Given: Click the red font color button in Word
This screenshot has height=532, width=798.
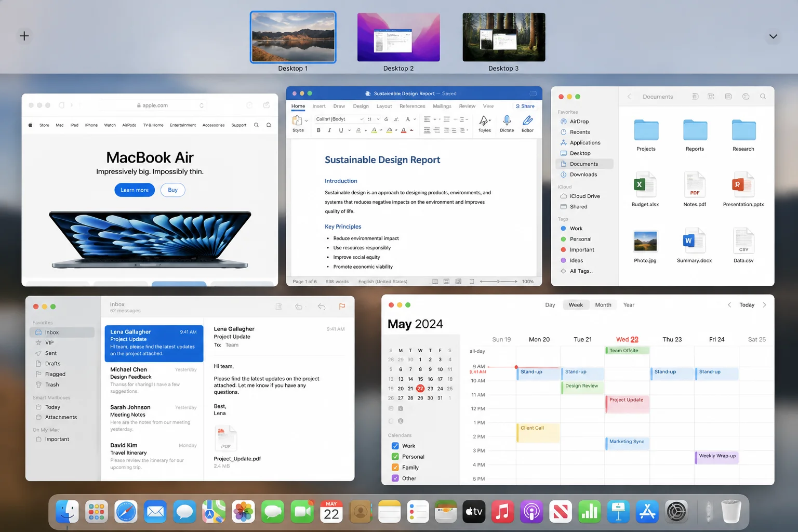Looking at the screenshot, I should point(404,130).
